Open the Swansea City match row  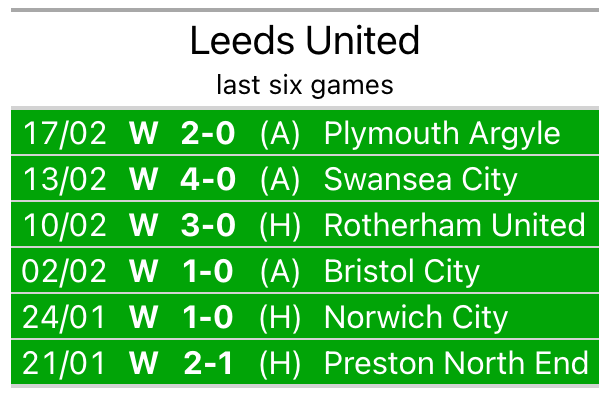pyautogui.click(x=305, y=178)
